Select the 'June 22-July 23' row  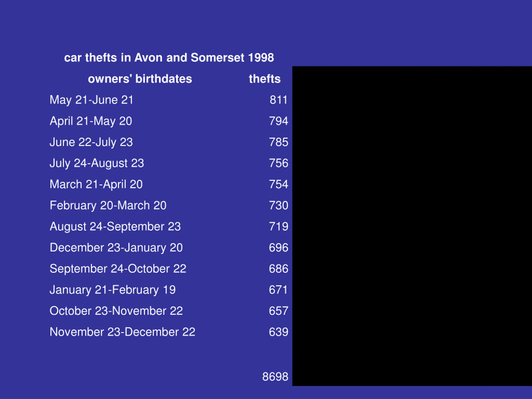click(x=169, y=142)
